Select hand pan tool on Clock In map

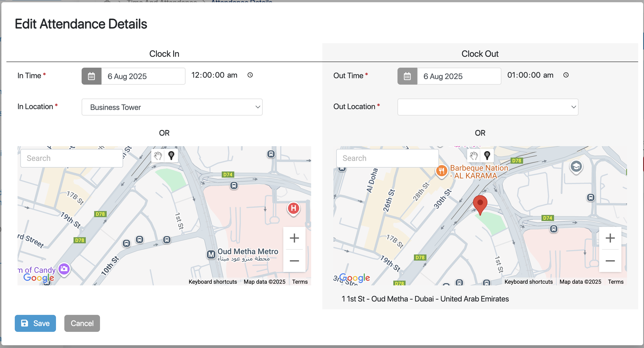(158, 156)
